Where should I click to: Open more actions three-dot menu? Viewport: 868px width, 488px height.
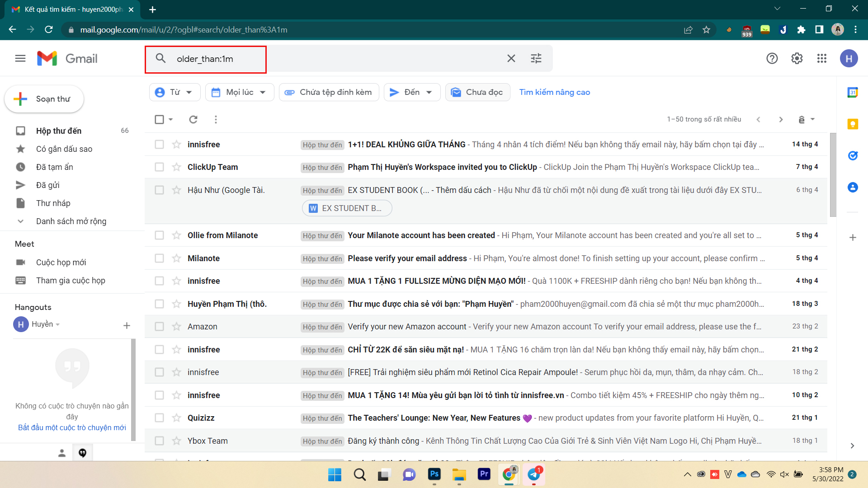[216, 119]
